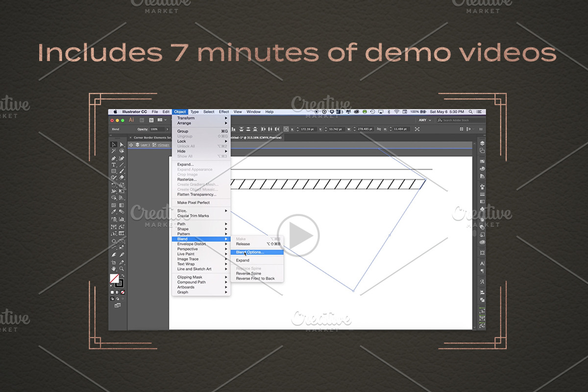Click the Layer 1 breadcrumb link
The image size is (588, 392).
coord(145,145)
